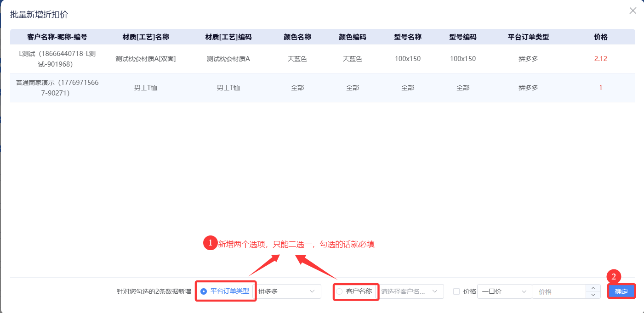Select the 客户名称 radio option
644x313 pixels.
coord(339,291)
